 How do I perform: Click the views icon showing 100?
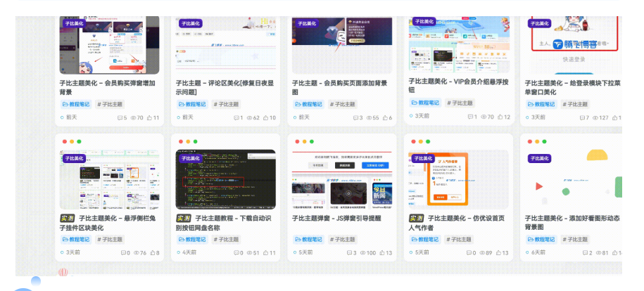pos(362,253)
